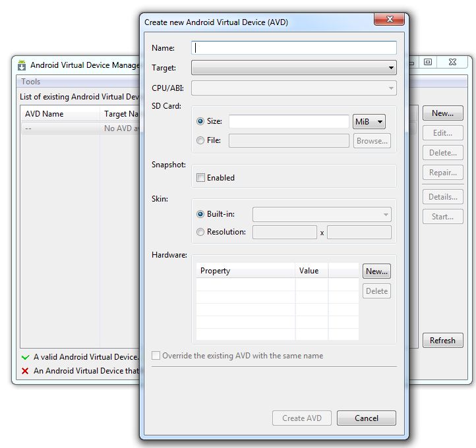Click Details... in AVD Manager window
This screenshot has height=448, width=476.
coord(442,197)
